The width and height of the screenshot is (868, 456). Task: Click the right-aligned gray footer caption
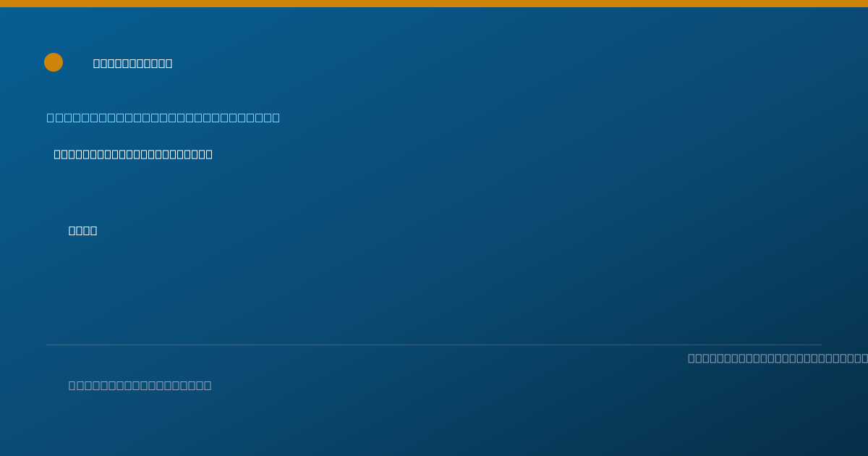click(778, 358)
